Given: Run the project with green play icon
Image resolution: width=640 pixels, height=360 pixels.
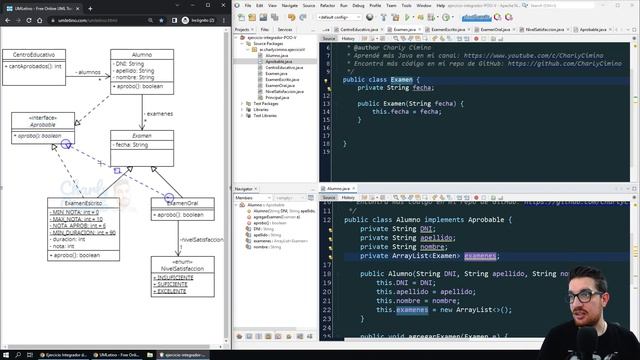Looking at the screenshot, I should (x=407, y=17).
